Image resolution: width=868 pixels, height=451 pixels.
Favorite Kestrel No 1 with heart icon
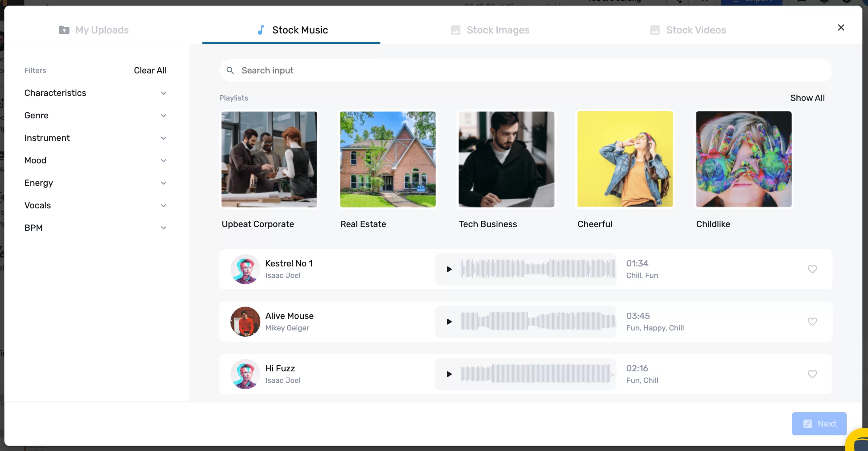tap(812, 269)
